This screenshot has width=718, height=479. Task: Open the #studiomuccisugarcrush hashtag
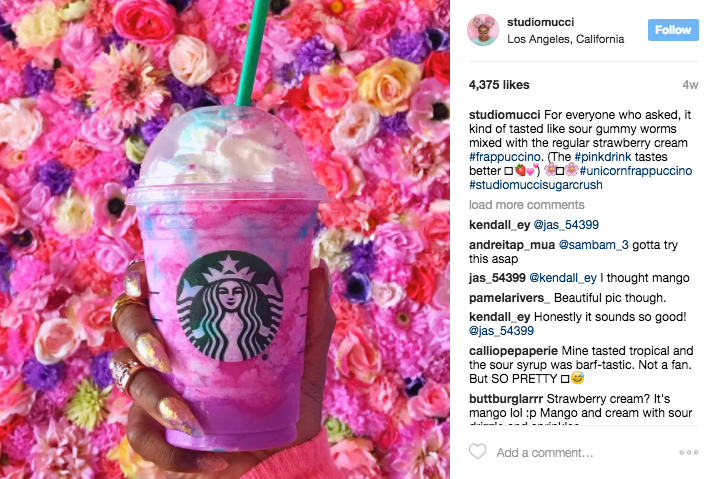[x=536, y=185]
